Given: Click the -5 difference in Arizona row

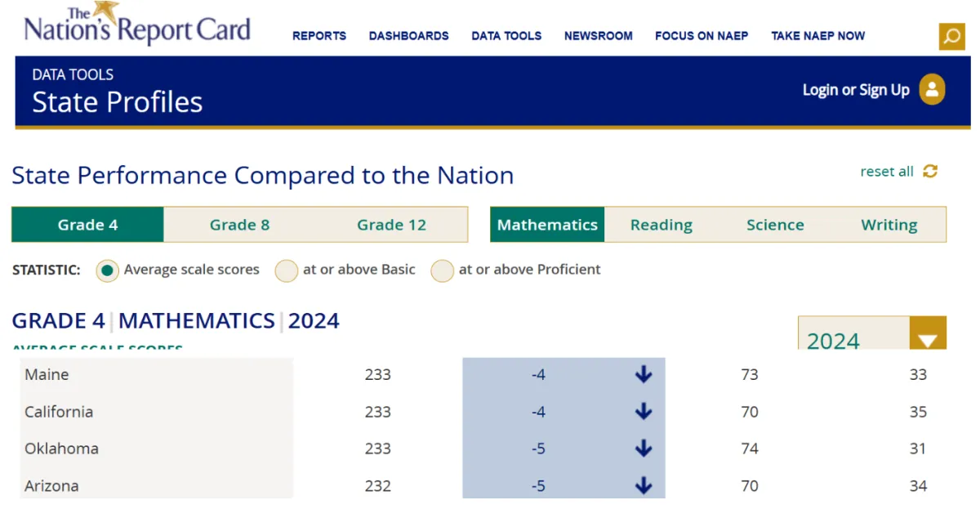Looking at the screenshot, I should click(538, 486).
